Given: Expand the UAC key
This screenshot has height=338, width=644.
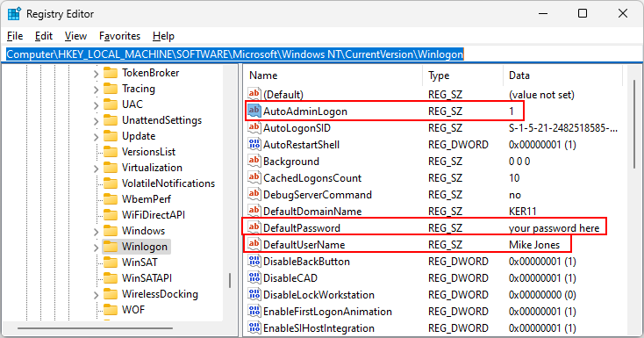Looking at the screenshot, I should (96, 105).
